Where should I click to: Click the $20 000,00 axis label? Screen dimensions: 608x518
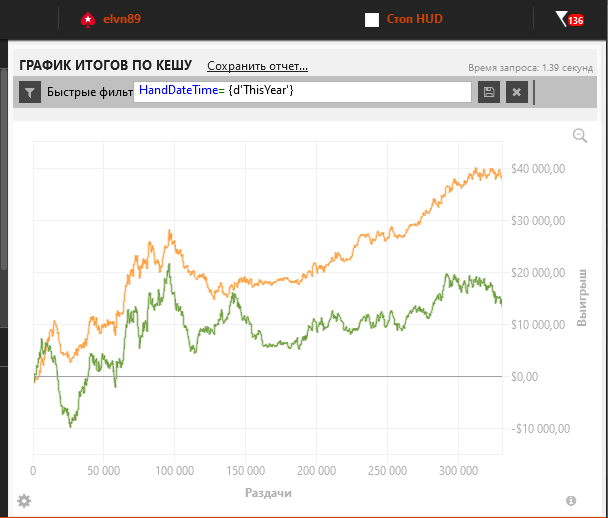[x=538, y=273]
